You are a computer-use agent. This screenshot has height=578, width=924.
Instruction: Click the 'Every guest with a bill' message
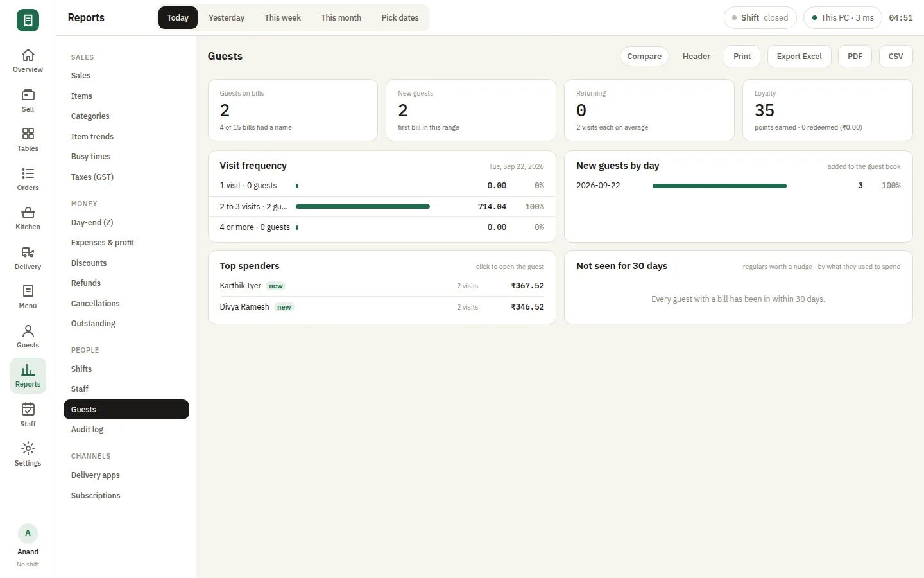click(x=738, y=299)
